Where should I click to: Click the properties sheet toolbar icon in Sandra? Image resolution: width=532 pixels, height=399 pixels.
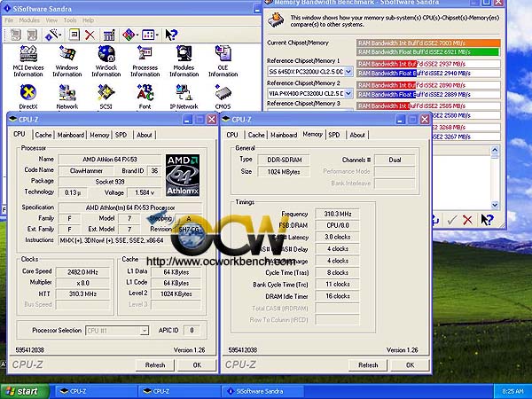coord(74,35)
